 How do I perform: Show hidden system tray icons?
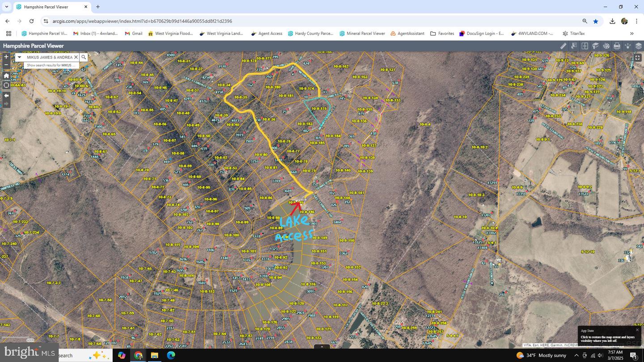(x=576, y=355)
